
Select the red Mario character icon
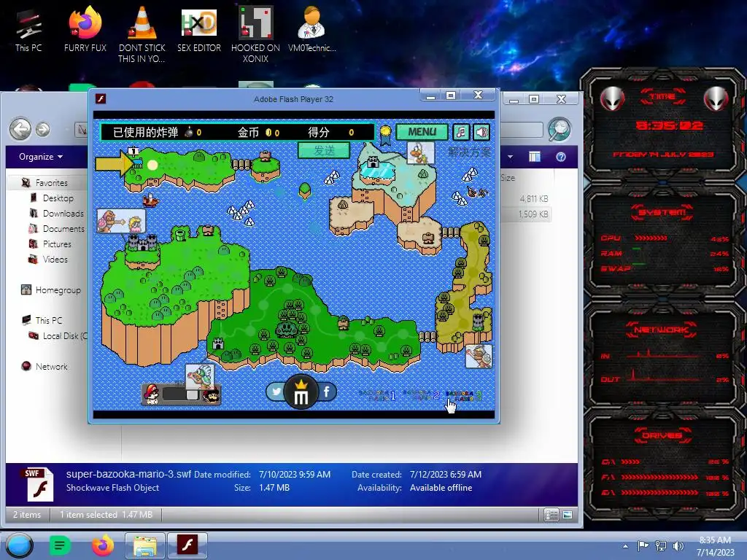click(x=152, y=394)
